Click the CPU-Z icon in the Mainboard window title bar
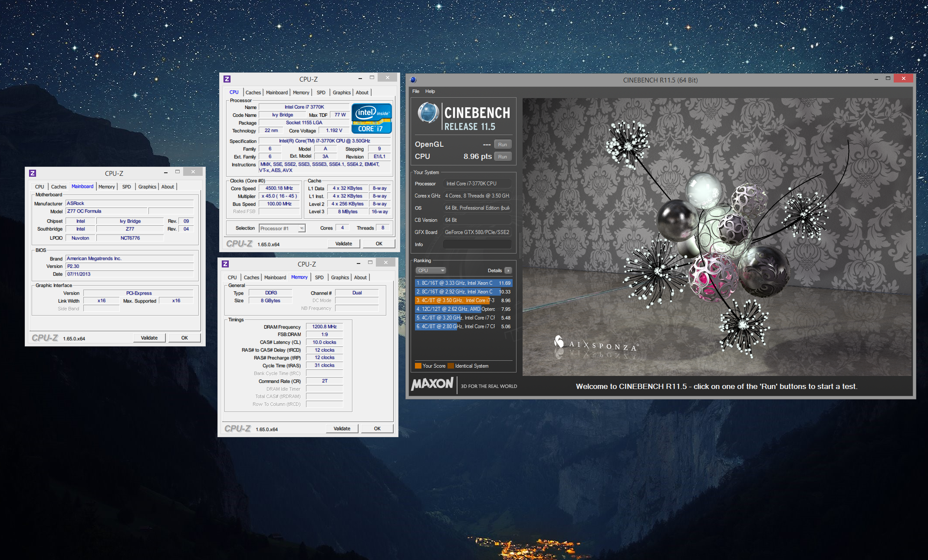The height and width of the screenshot is (560, 928). coord(33,173)
